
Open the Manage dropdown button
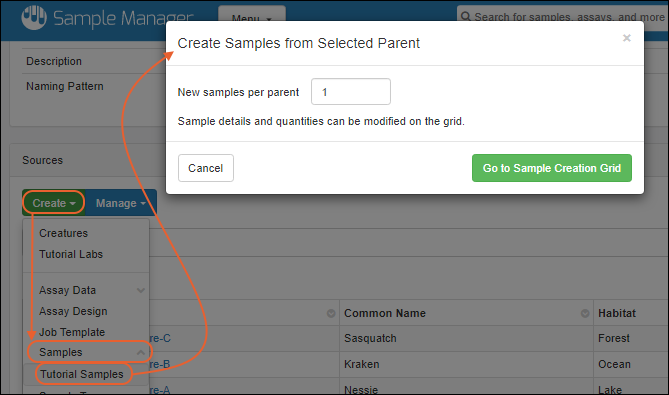(x=121, y=203)
